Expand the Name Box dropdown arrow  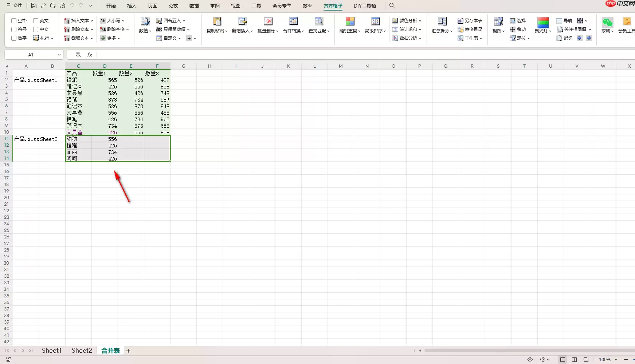click(59, 55)
